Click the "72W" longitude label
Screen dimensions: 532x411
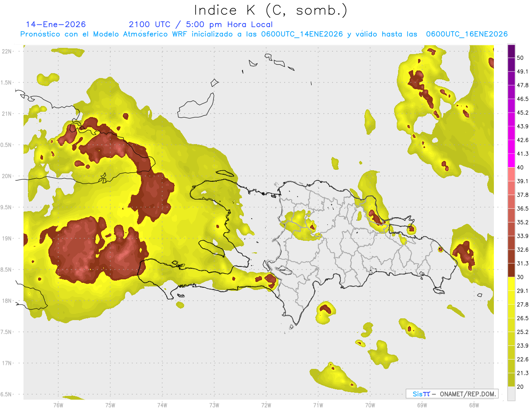pos(266,405)
